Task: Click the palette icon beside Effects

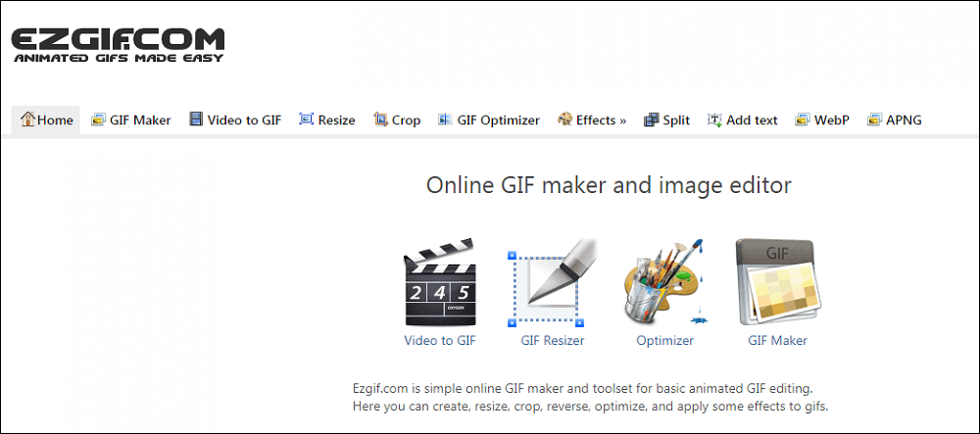Action: [564, 120]
